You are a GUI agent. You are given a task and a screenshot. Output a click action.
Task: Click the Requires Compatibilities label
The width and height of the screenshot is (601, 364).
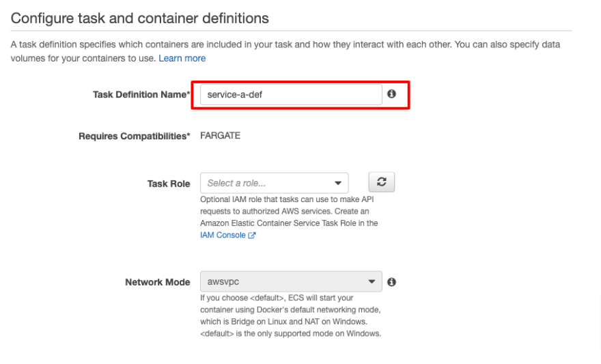tap(134, 136)
